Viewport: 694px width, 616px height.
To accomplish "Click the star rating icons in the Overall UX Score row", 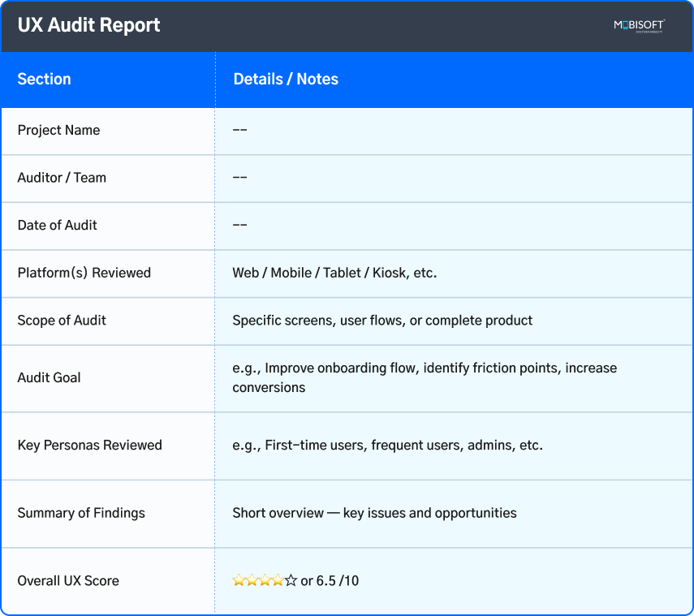I will (265, 580).
